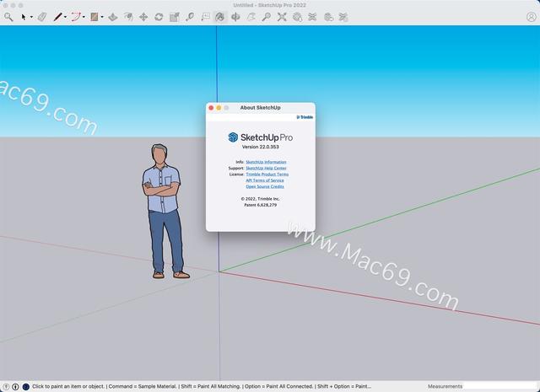This screenshot has width=540, height=392.
Task: Click the Zoom Extents tool
Action: [x=282, y=17]
